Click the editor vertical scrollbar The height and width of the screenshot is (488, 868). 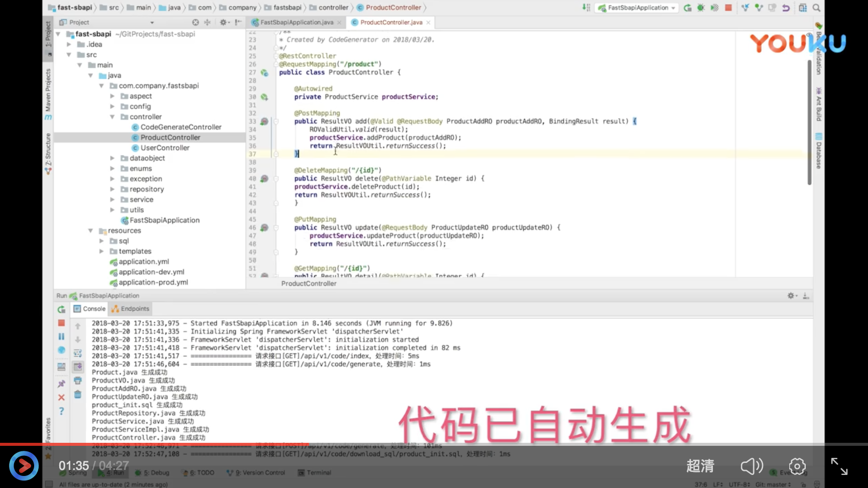point(809,123)
